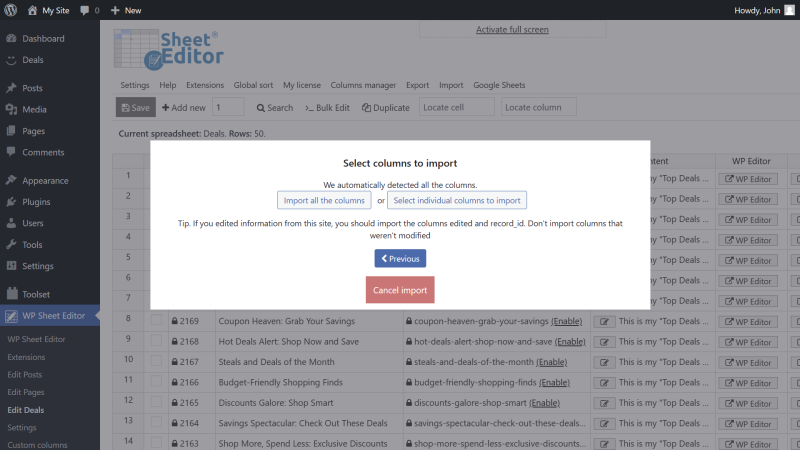
Task: Click Select individual columns to import
Action: [457, 201]
